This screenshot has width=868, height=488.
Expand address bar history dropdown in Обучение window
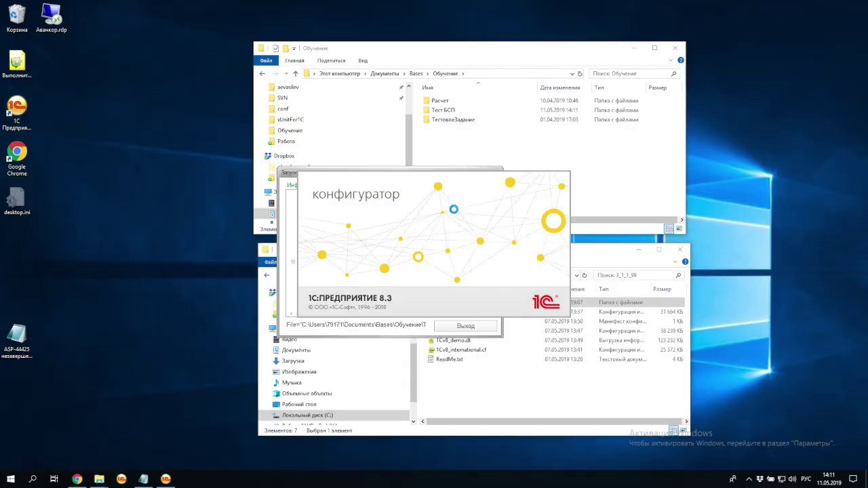click(572, 73)
